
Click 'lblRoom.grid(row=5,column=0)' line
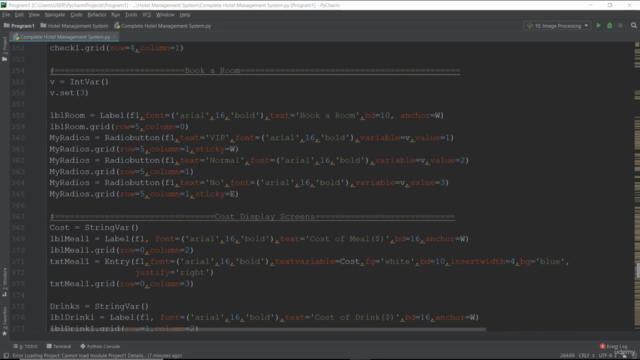(x=119, y=127)
